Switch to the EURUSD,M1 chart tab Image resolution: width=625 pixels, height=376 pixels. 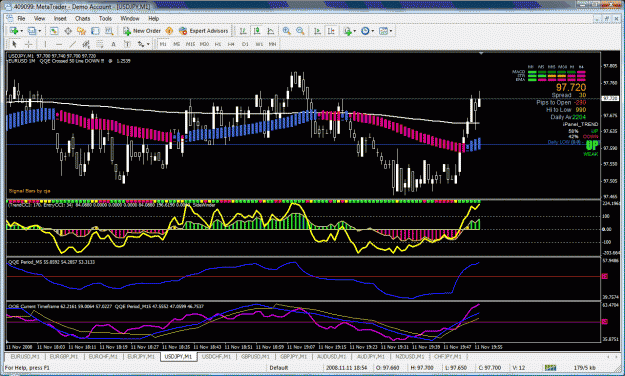[x=25, y=356]
